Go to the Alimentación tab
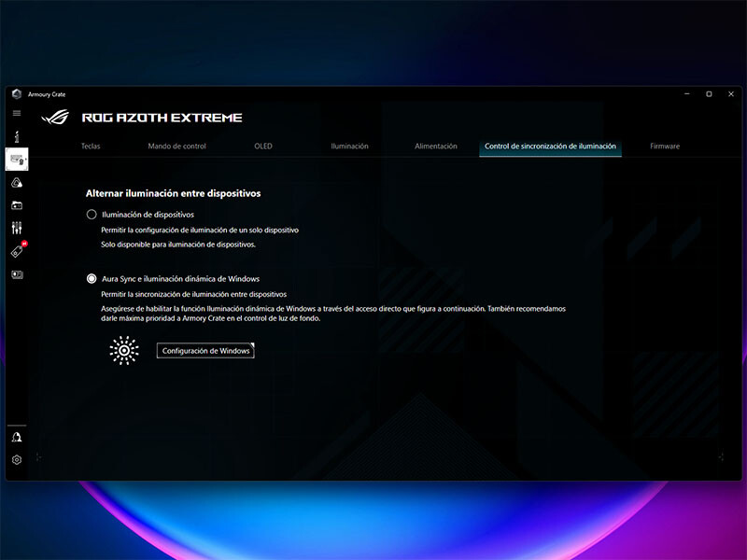 click(x=435, y=147)
